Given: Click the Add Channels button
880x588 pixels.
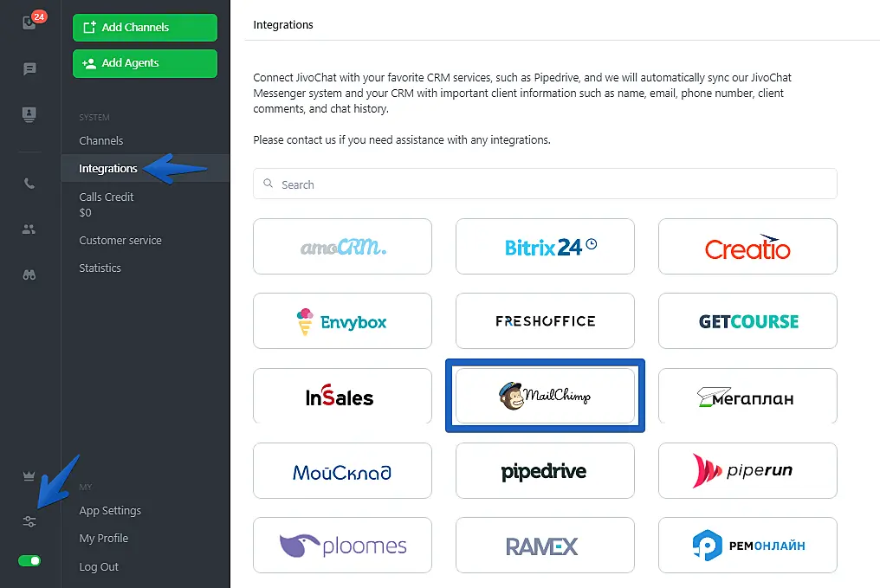Looking at the screenshot, I should click(145, 28).
